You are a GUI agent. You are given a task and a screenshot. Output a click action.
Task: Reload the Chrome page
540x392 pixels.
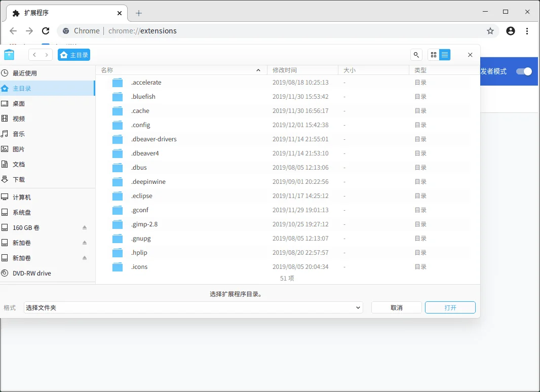(x=46, y=31)
